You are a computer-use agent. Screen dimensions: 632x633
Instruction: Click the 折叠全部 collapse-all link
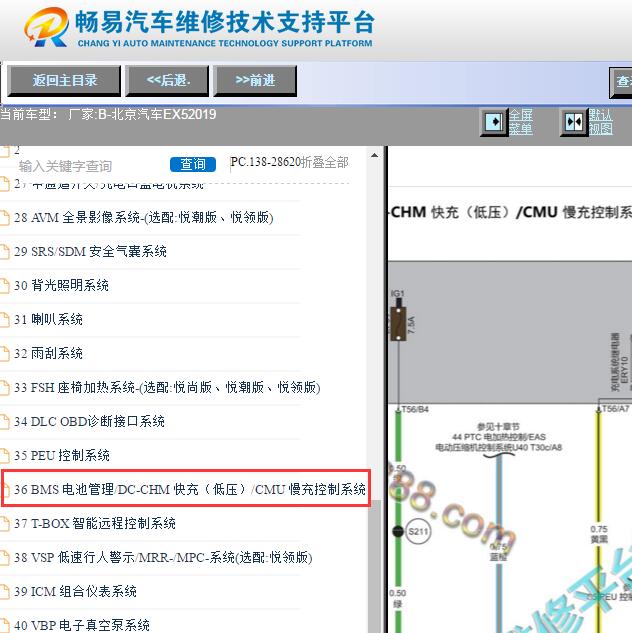(325, 162)
